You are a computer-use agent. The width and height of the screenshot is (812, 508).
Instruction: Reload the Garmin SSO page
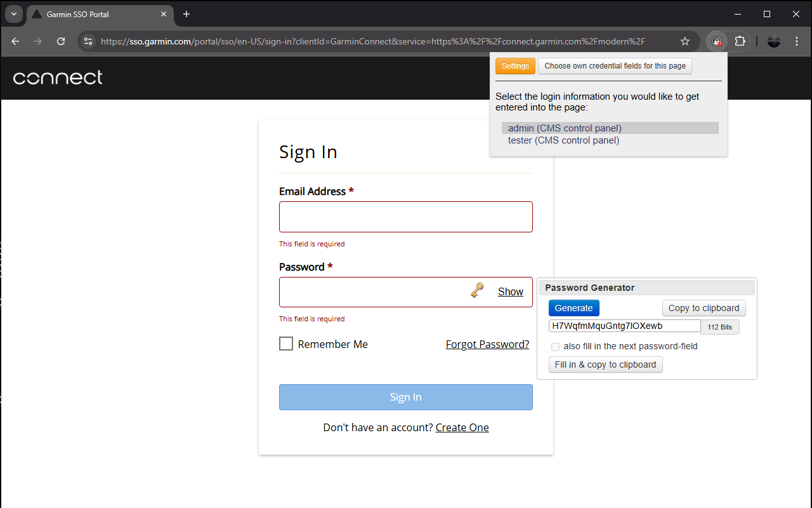(x=61, y=41)
